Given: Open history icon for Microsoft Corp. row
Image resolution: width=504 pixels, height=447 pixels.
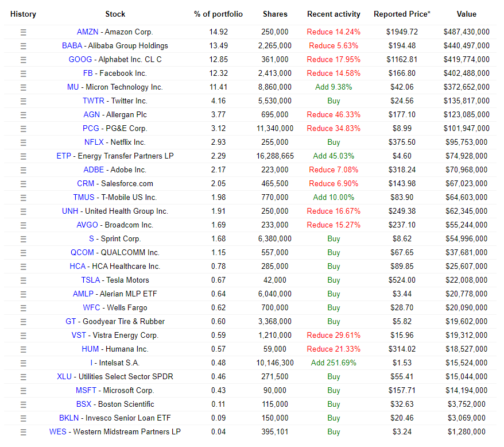Looking at the screenshot, I should pos(23,391).
